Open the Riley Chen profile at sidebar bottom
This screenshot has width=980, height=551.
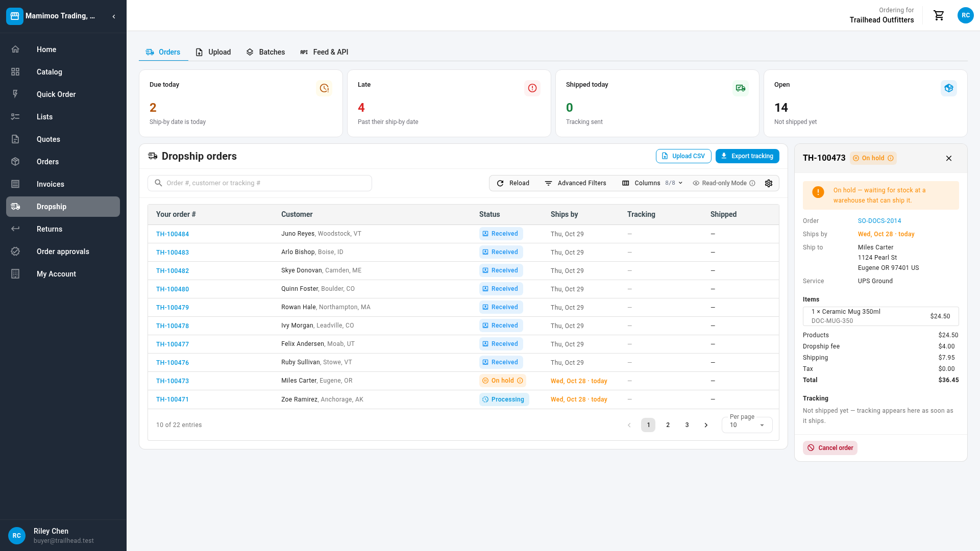pyautogui.click(x=63, y=536)
